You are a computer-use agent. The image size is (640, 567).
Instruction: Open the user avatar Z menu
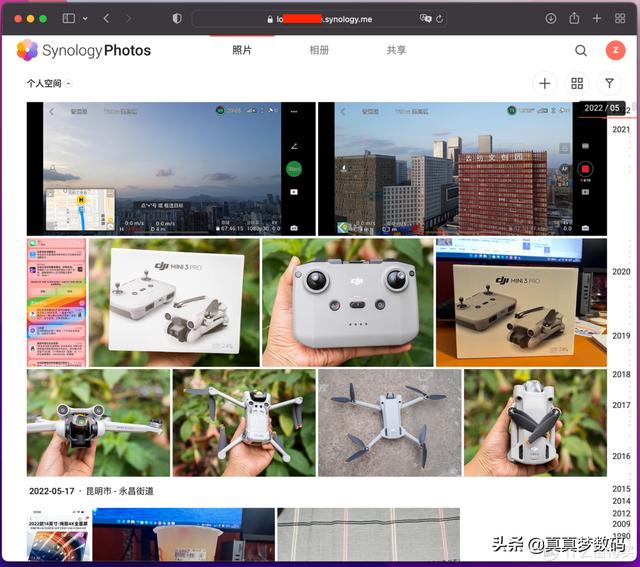(616, 51)
